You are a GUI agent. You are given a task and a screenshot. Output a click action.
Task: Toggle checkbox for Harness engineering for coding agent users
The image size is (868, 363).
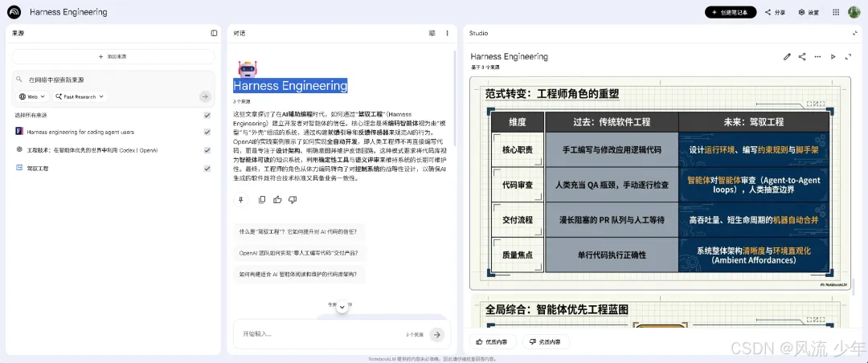pos(207,133)
